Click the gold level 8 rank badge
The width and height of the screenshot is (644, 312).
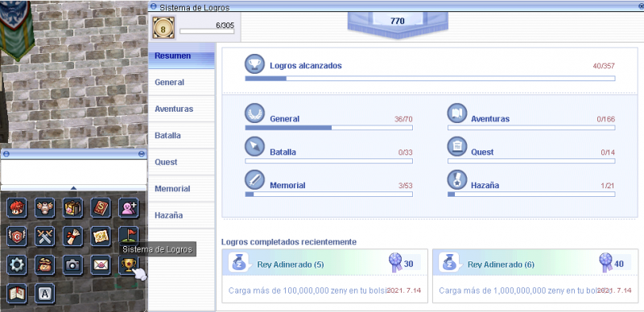tap(164, 28)
